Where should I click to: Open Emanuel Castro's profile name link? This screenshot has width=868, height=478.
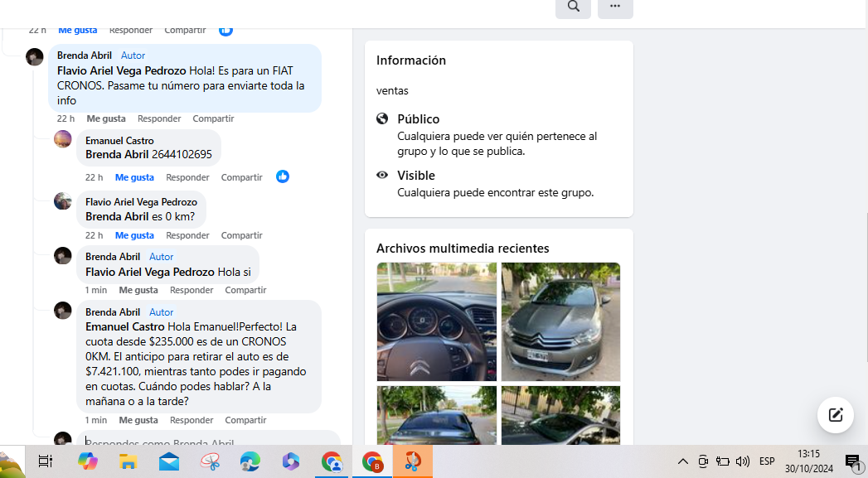point(119,141)
